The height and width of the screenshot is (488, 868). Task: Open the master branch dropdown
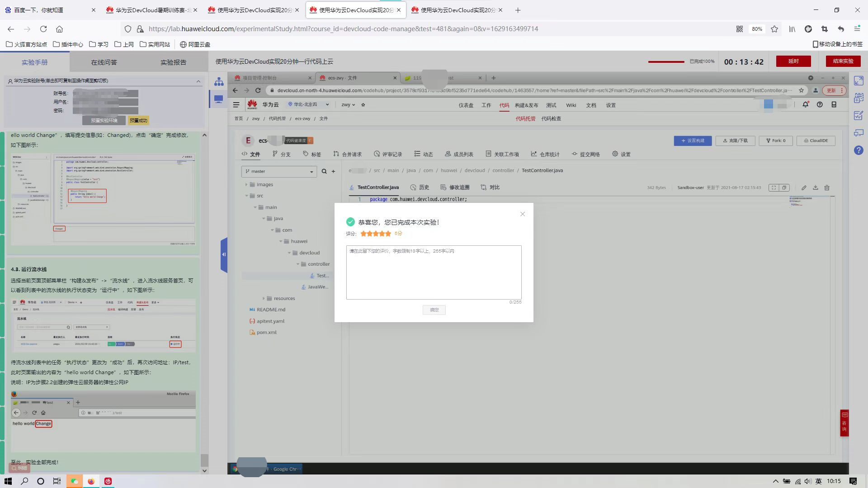coord(279,171)
